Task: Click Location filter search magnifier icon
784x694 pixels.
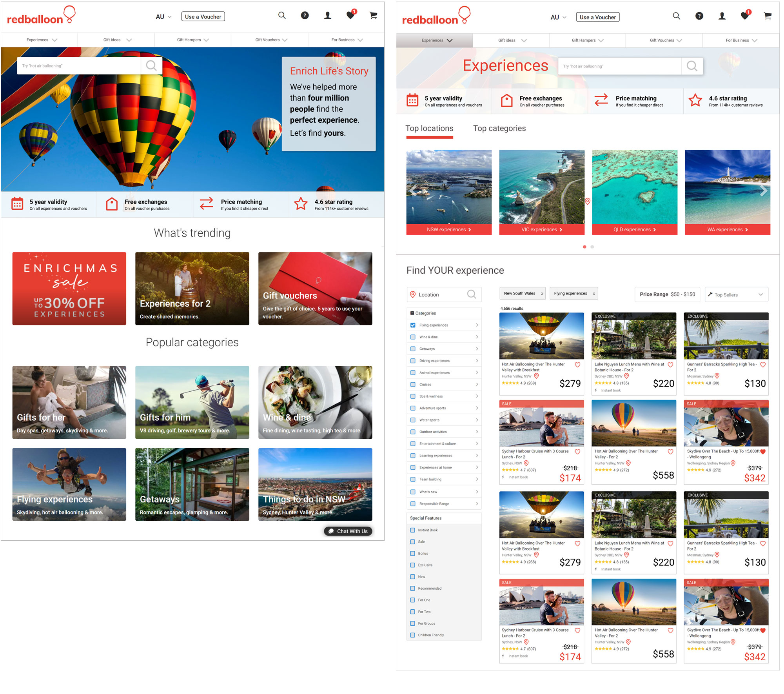Action: tap(472, 294)
